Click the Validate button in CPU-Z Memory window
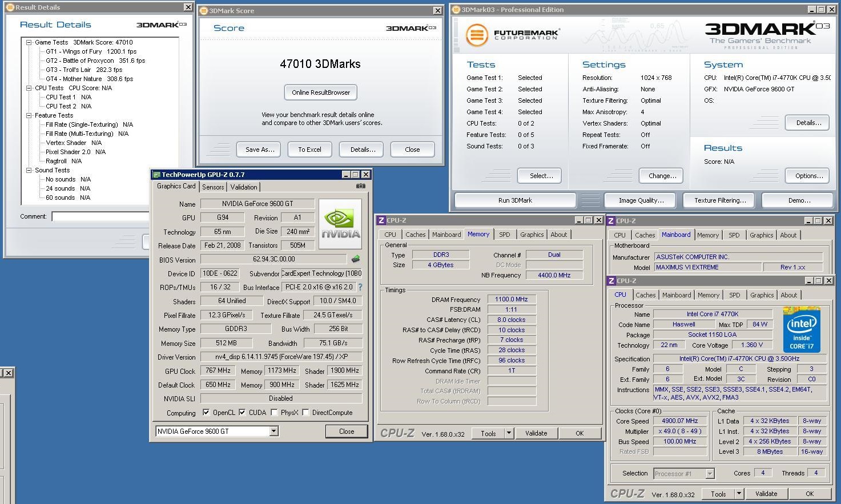Screen dimensions: 841x504 tap(536, 433)
